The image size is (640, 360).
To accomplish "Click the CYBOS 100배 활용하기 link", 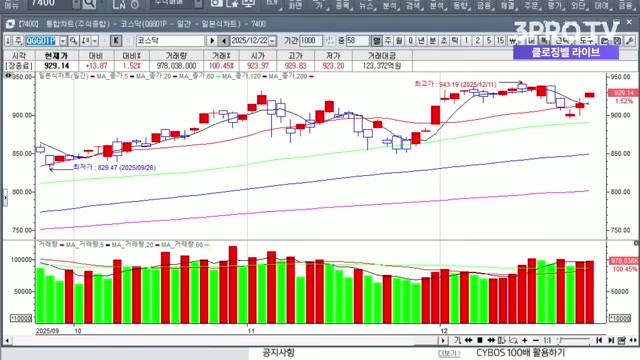I will 520,353.
